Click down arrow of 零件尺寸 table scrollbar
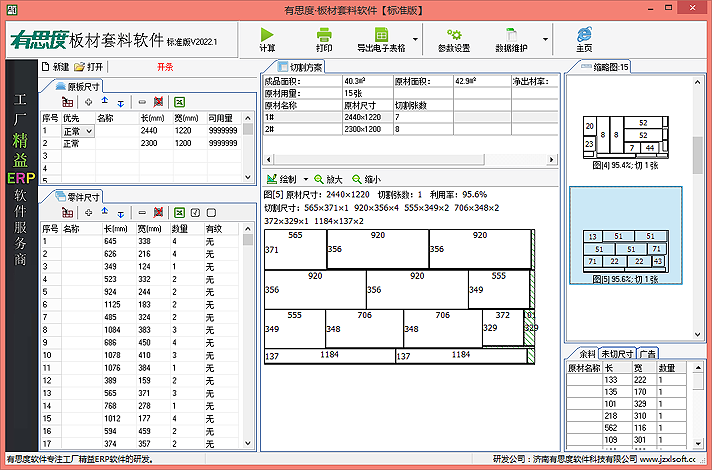 pos(247,443)
